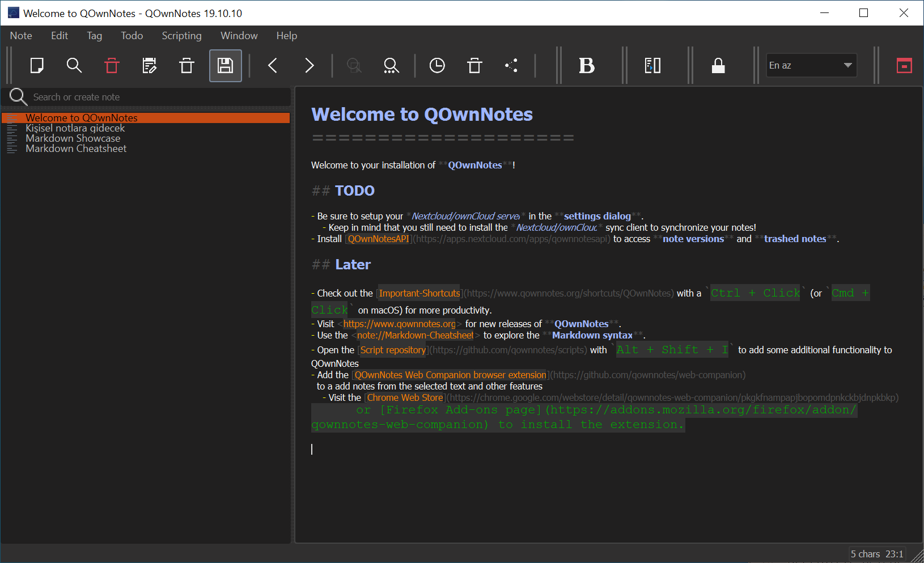Click the TODO heading in editor
924x563 pixels.
tap(355, 191)
